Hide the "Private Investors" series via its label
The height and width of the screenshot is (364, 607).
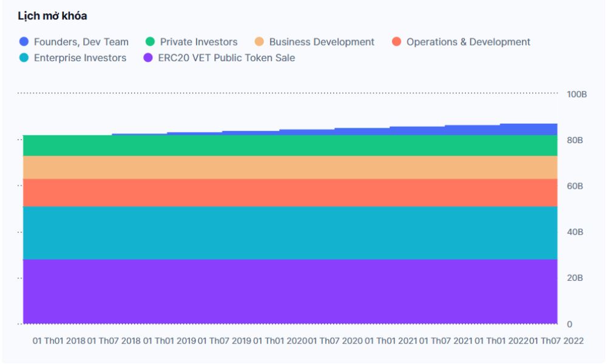pyautogui.click(x=198, y=42)
